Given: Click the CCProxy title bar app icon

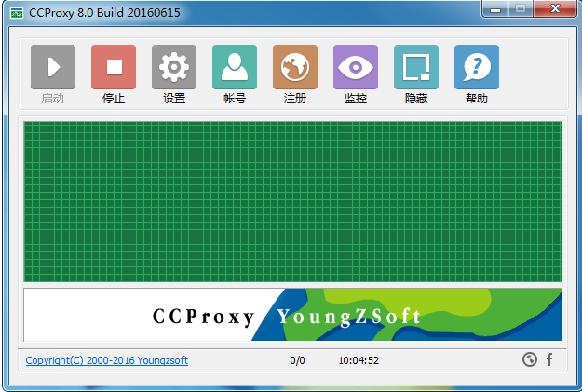Looking at the screenshot, I should pyautogui.click(x=17, y=13).
